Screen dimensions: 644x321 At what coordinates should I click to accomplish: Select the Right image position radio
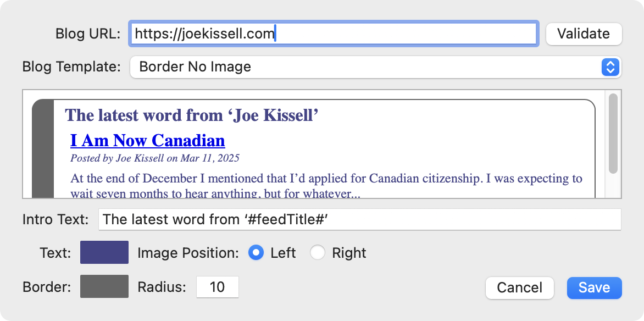pyautogui.click(x=318, y=253)
